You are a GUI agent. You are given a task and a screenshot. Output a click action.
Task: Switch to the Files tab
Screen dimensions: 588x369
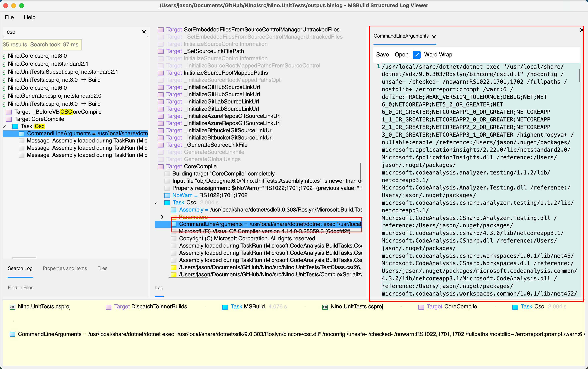102,268
